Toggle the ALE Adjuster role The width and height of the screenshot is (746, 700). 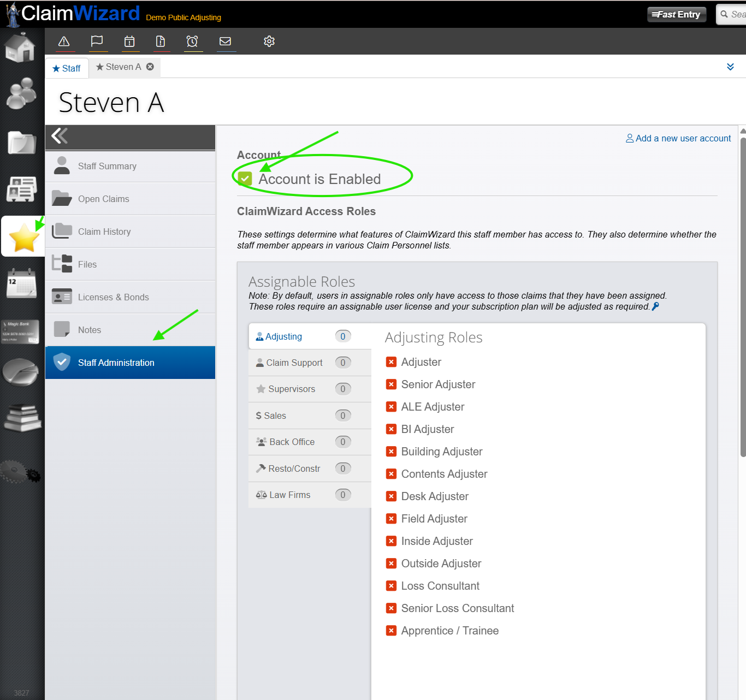click(391, 407)
